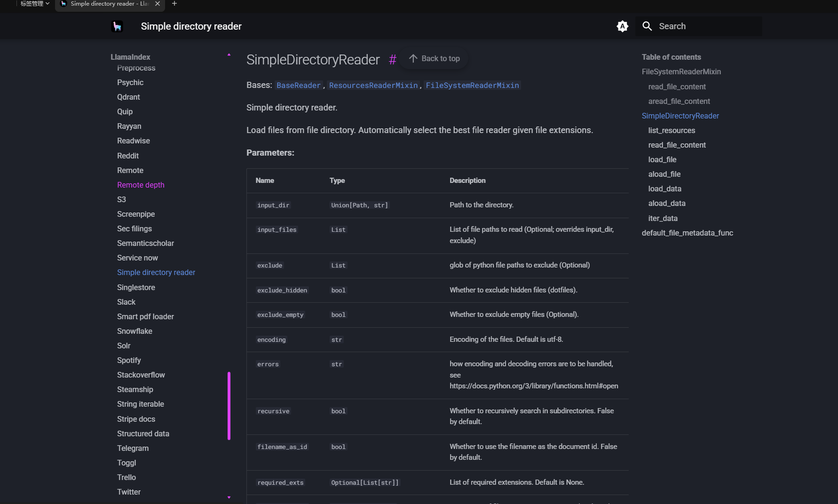The height and width of the screenshot is (504, 838).
Task: Visit Stackoverflow in the sidebar
Action: pyautogui.click(x=141, y=375)
